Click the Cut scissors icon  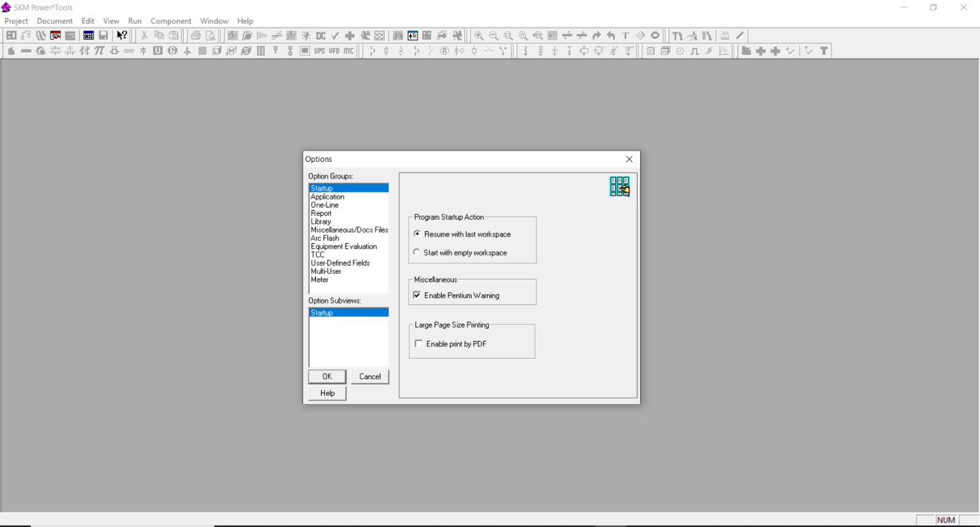[145, 36]
